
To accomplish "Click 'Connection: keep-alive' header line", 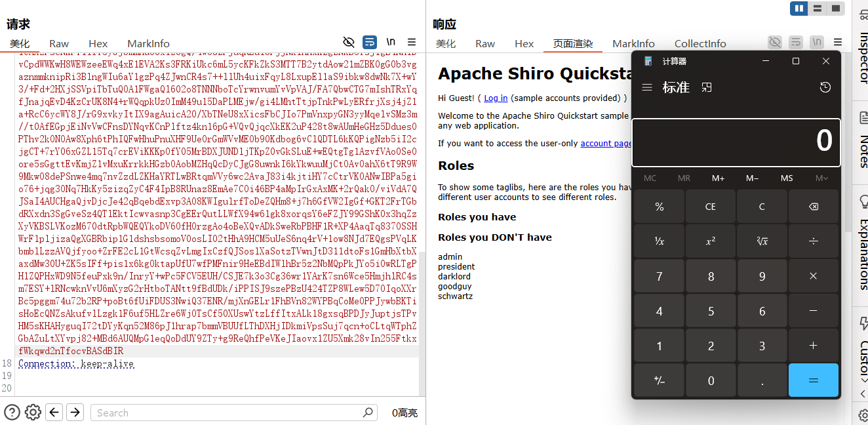I will click(76, 363).
